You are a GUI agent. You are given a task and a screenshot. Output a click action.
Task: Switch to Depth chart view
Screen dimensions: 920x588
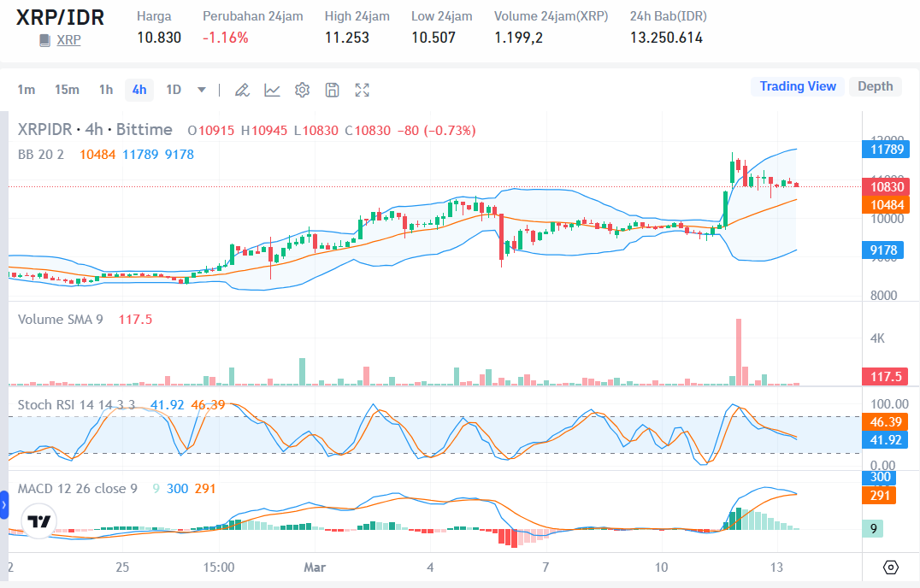click(x=875, y=86)
